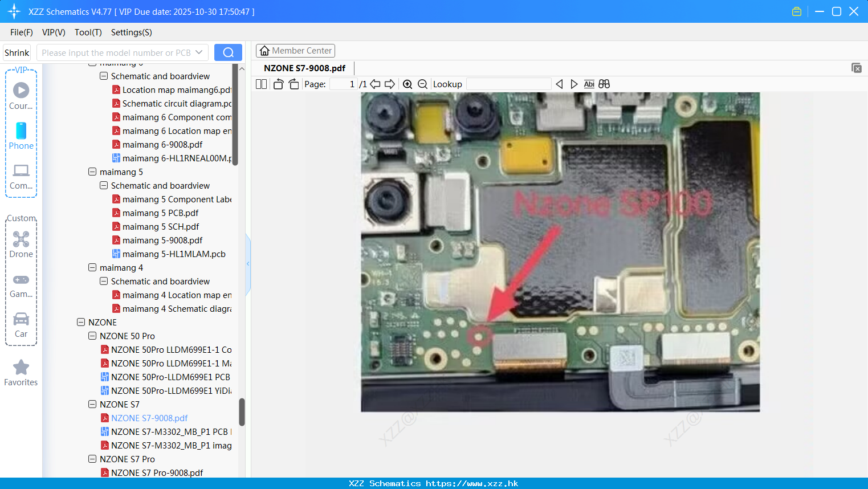Viewport: 868px width, 489px height.
Task: Toggle the two-page split view icon
Action: (x=262, y=84)
